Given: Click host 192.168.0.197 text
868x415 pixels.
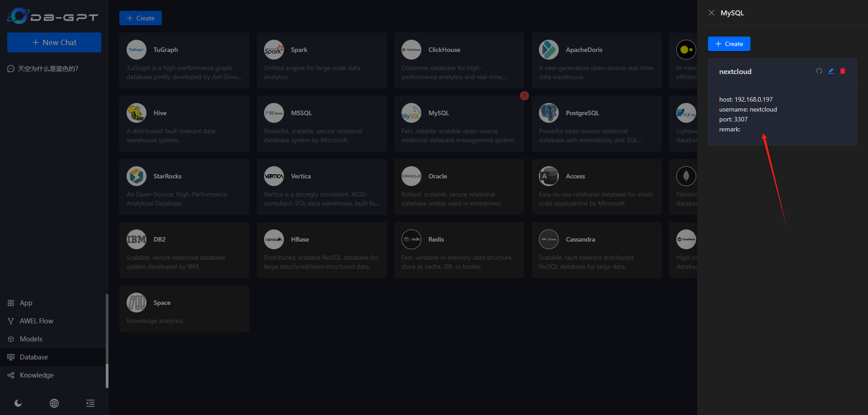Looking at the screenshot, I should point(746,99).
